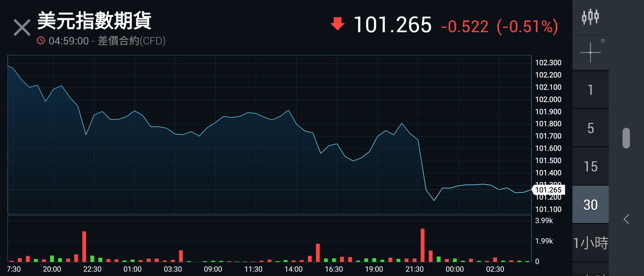The height and width of the screenshot is (276, 644).
Task: Click the tall red volume bar near 22:30
Action: (84, 246)
